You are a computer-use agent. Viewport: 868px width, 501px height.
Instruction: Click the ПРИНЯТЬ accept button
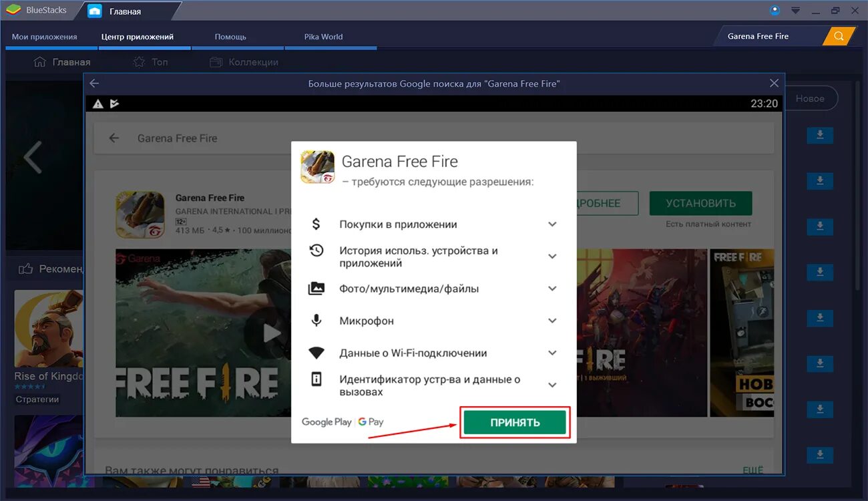coord(515,422)
